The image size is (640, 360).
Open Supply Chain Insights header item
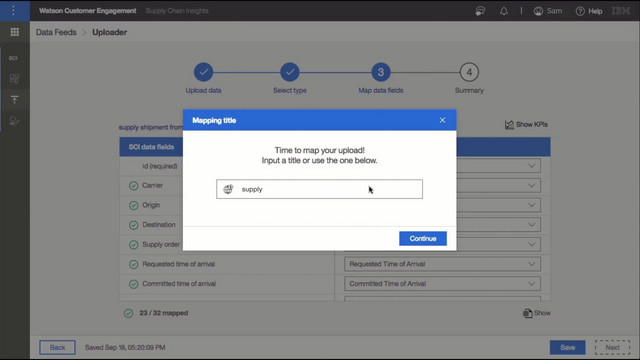(177, 11)
